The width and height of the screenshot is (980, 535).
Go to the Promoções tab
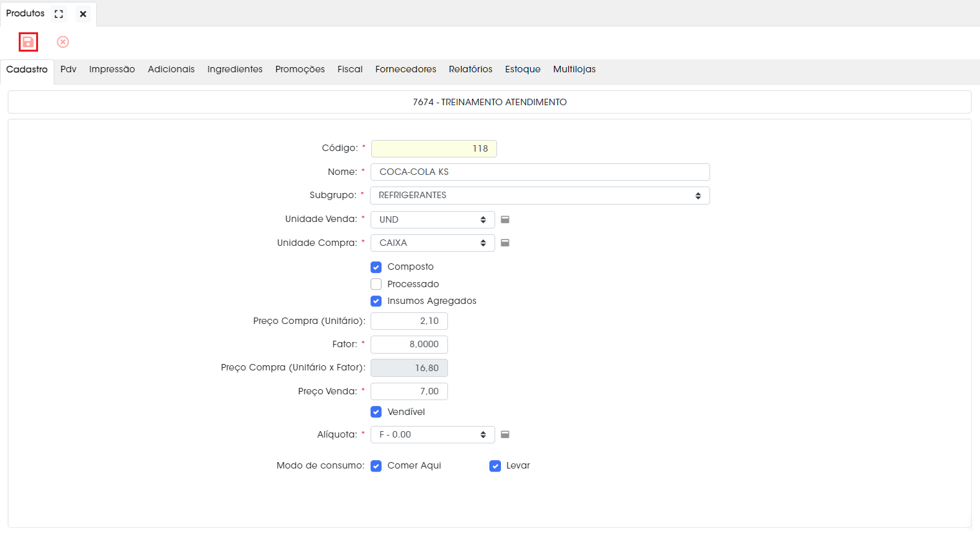[x=300, y=69]
